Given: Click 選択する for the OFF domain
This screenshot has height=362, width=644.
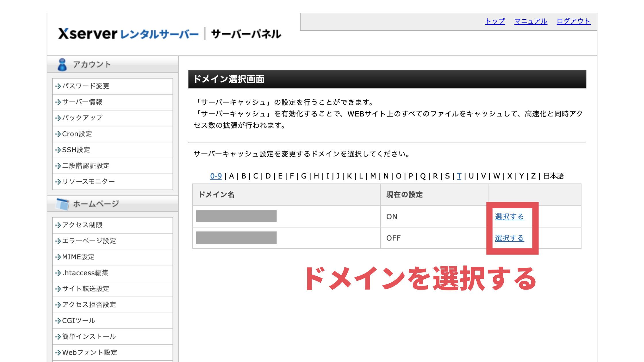Looking at the screenshot, I should click(x=509, y=238).
